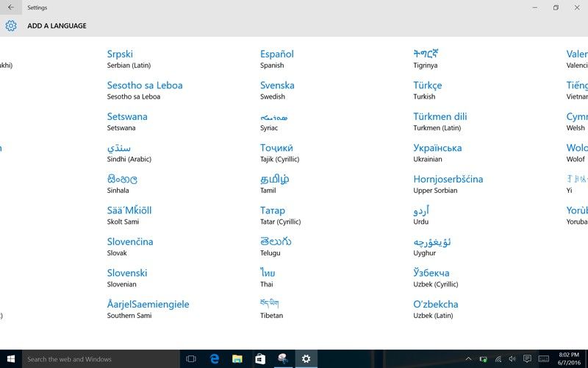Select Slovenski Slovenian
The height and width of the screenshot is (368, 588).
click(127, 278)
